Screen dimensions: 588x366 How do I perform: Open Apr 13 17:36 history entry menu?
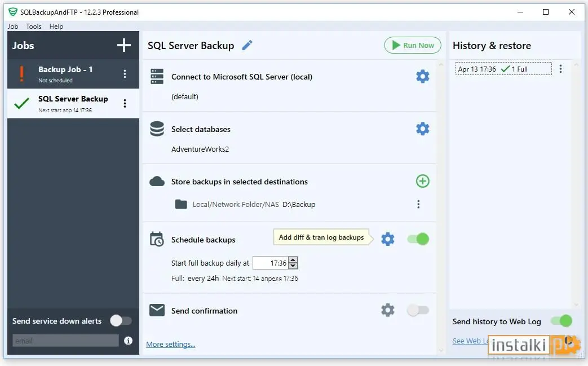(560, 69)
